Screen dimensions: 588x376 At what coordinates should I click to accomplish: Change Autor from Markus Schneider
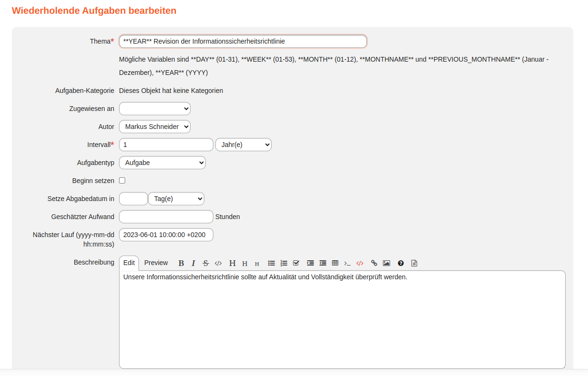[x=155, y=127]
